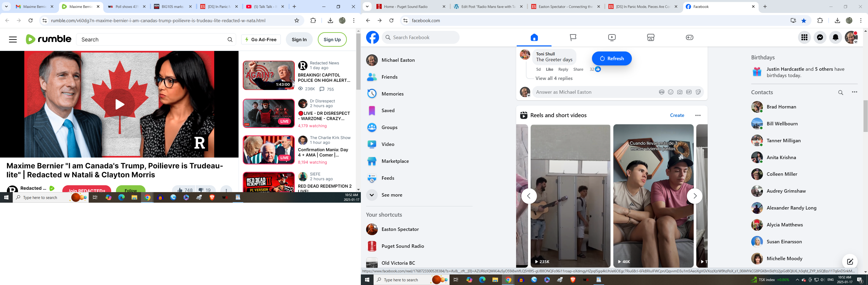Screen dimensions: 868x285
Task: Open Facebook notifications bell
Action: 835,37
